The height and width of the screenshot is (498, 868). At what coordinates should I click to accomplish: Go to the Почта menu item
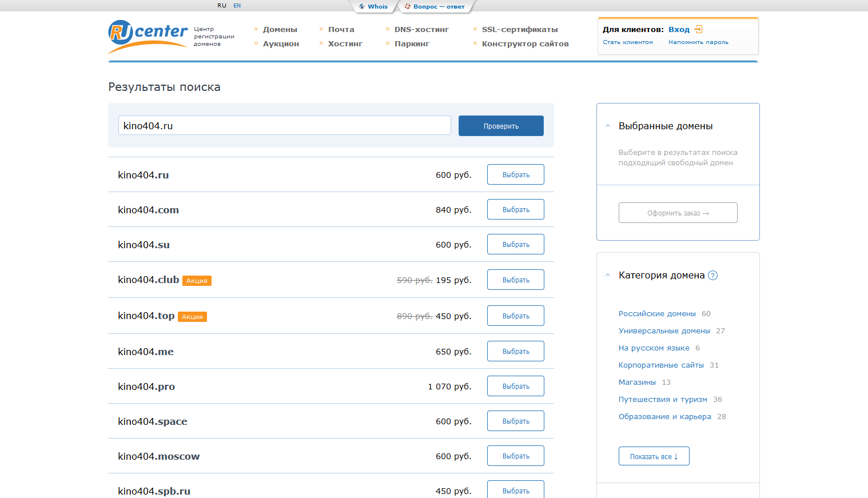click(341, 29)
